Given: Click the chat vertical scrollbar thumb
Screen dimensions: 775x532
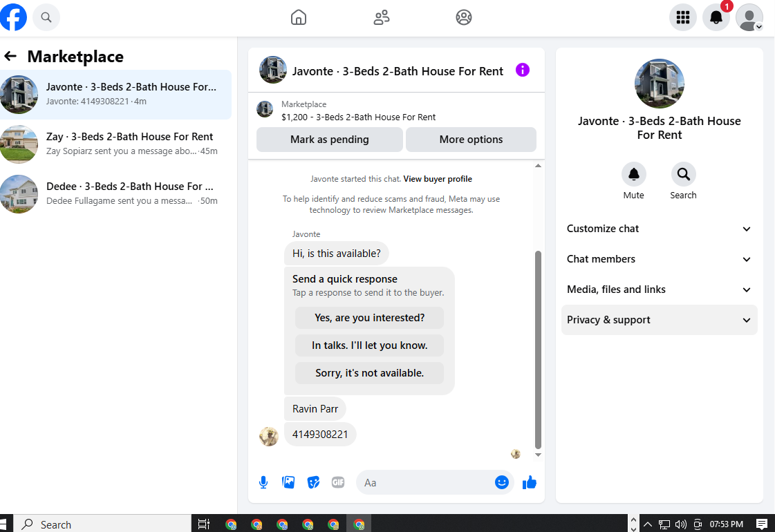Looking at the screenshot, I should click(x=538, y=349).
